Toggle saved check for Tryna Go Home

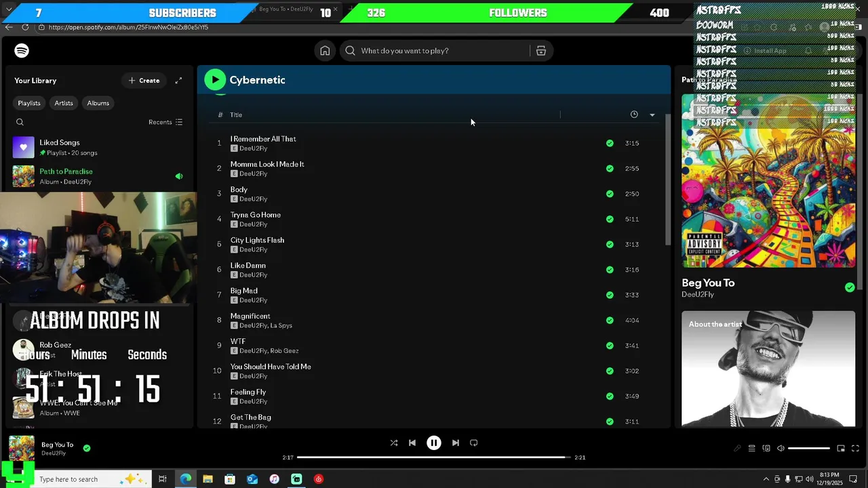tap(610, 219)
